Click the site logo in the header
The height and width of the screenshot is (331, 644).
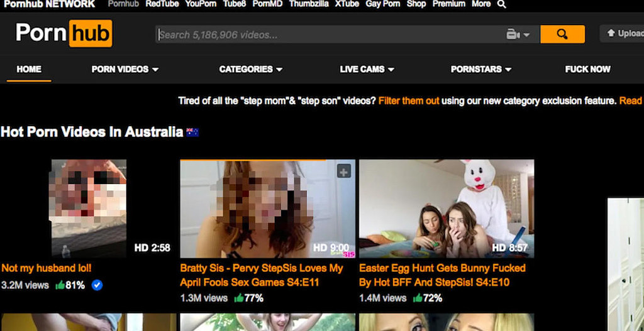tap(64, 33)
